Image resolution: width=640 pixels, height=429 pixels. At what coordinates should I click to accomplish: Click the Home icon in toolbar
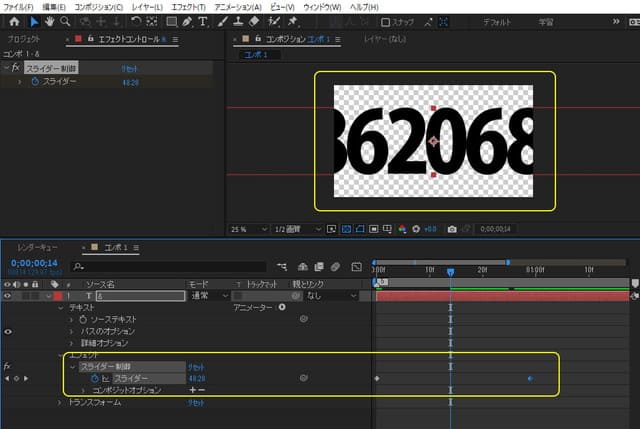point(14,22)
